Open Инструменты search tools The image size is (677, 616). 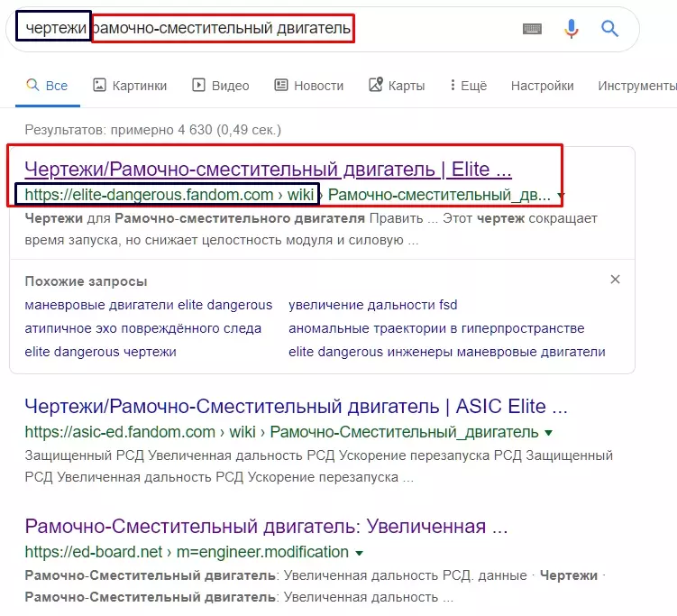[x=637, y=86]
